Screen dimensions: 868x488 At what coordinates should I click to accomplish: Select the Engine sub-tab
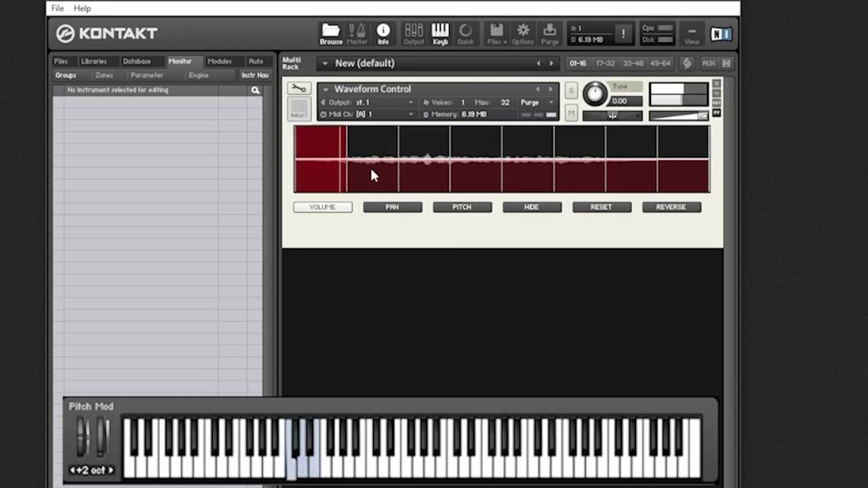click(x=199, y=75)
